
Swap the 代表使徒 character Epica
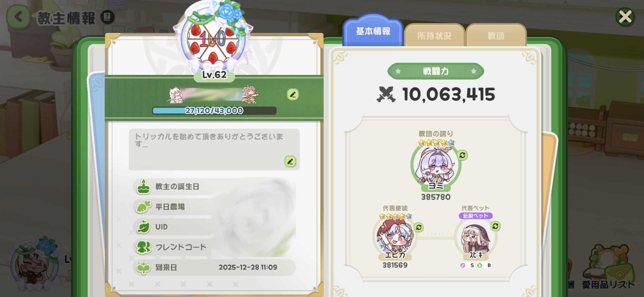pyautogui.click(x=419, y=227)
